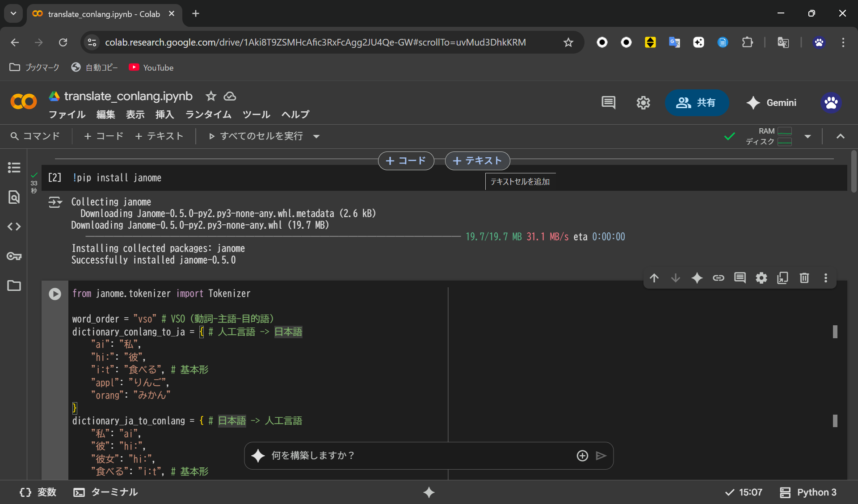Viewport: 858px width, 504px height.
Task: Bookmark this page with the star icon
Action: point(568,42)
